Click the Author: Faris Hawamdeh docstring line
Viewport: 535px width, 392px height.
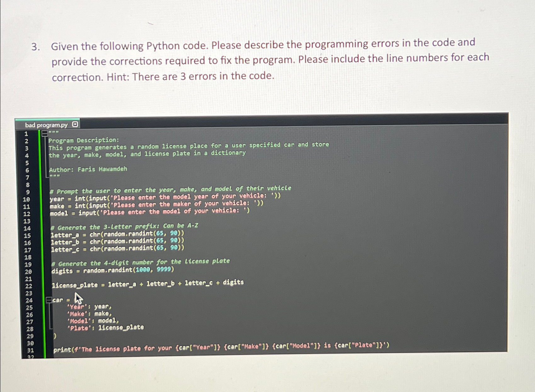pos(88,169)
